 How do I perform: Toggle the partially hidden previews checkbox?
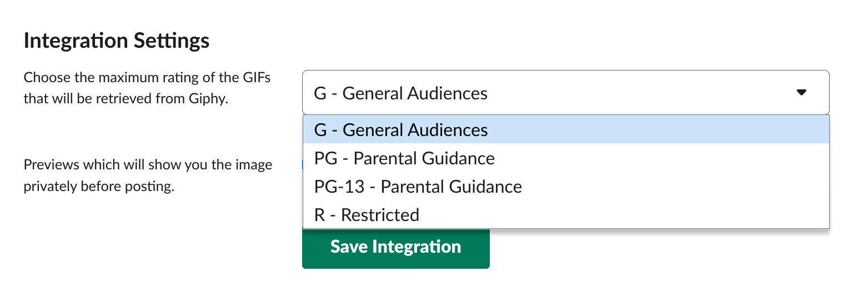302,164
